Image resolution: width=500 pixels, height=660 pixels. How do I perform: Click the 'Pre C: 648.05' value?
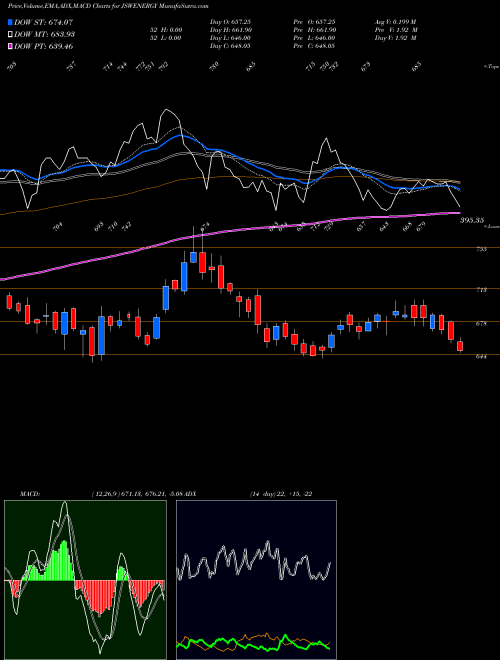[x=314, y=46]
